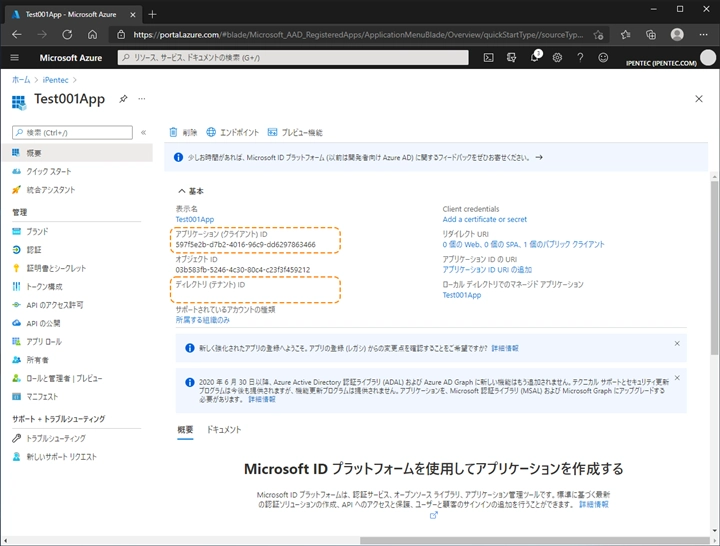Screen dimensions: 720x546
Task: Click the IPENTEC account avatar
Action: (x=708, y=58)
